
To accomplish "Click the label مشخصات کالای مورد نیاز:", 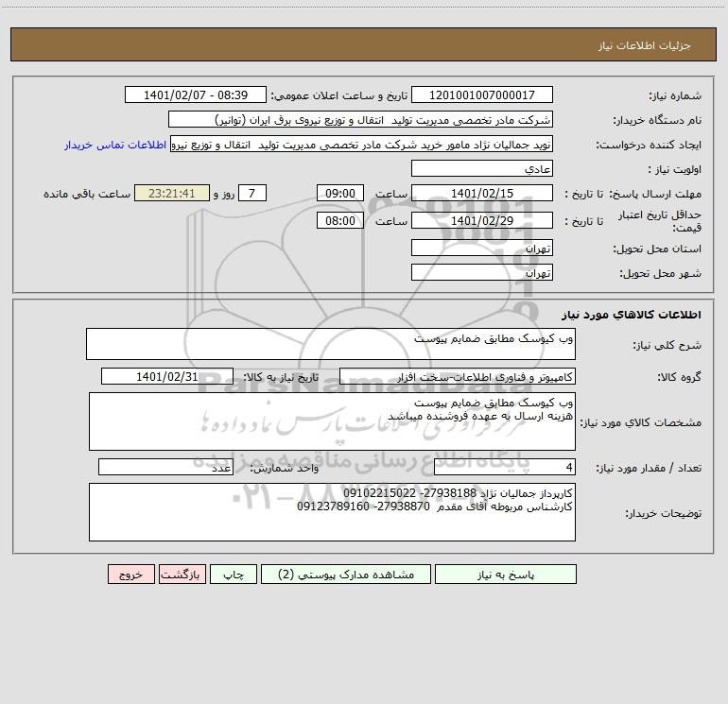I will [640, 422].
